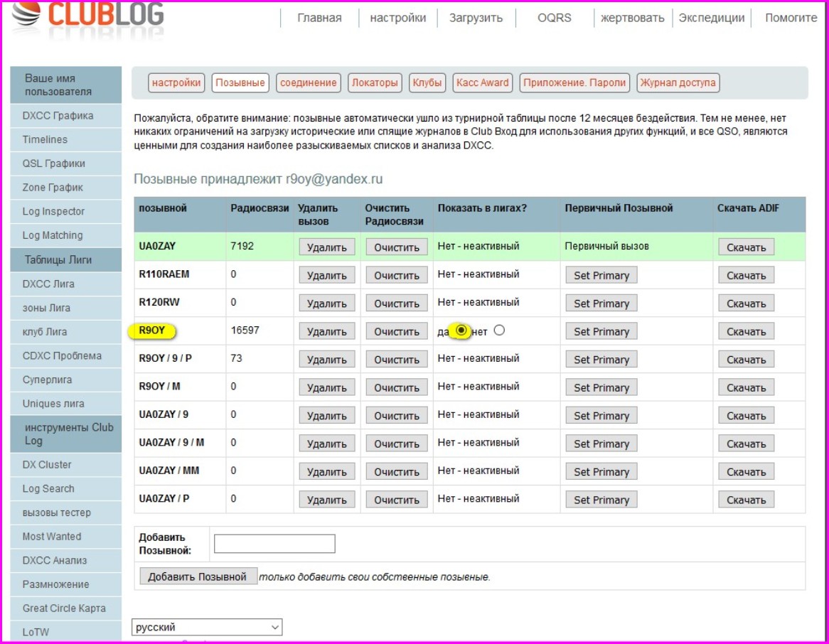Open the OQRS menu item
Screen dimensions: 829x644
click(554, 18)
